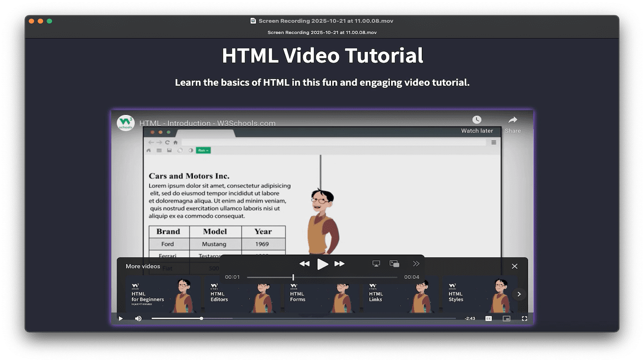The height and width of the screenshot is (362, 644).
Task: Open the W3Schools channel logo
Action: 126,123
